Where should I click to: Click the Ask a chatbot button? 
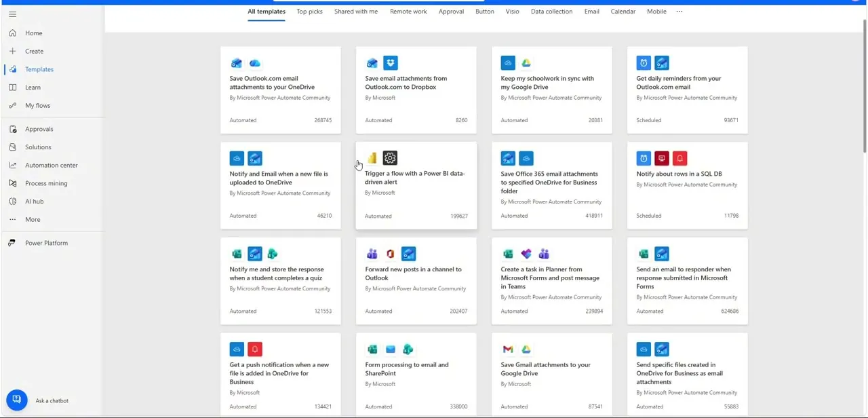click(17, 400)
